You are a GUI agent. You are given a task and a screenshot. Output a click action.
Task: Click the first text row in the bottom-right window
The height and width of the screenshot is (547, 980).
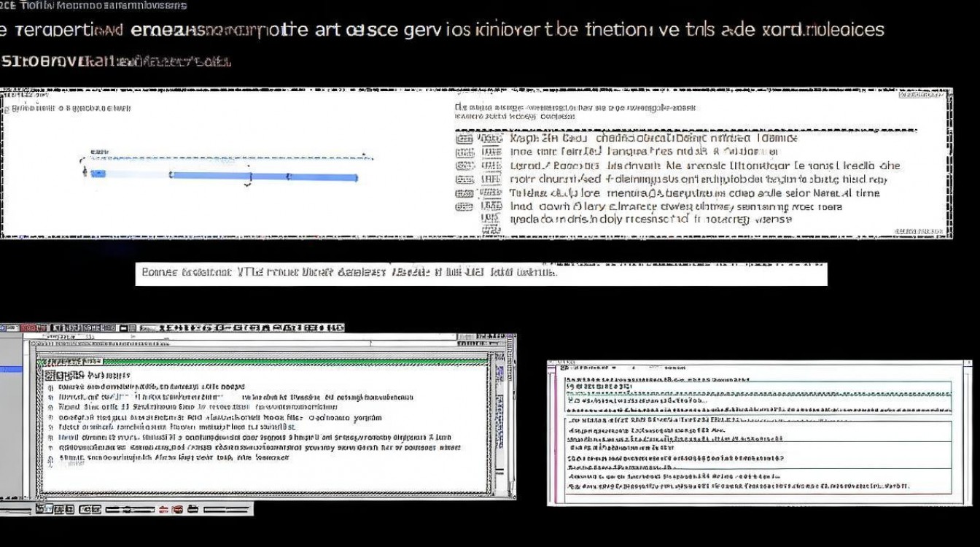[x=656, y=380]
